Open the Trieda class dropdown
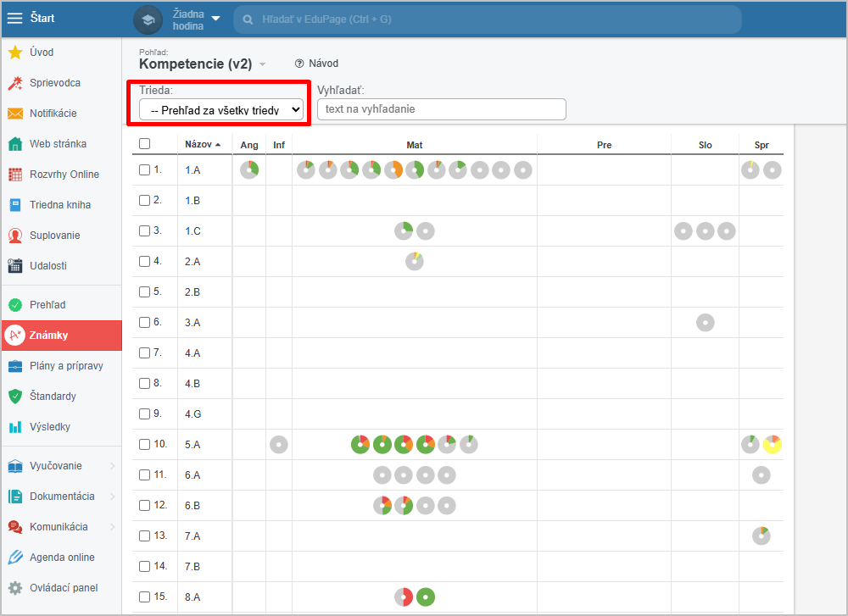The height and width of the screenshot is (616, 848). pos(221,109)
